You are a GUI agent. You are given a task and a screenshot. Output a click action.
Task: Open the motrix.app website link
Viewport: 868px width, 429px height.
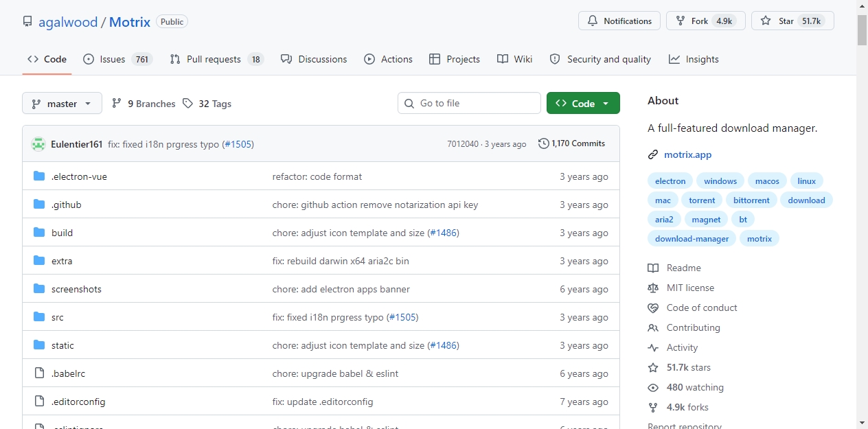pyautogui.click(x=687, y=154)
